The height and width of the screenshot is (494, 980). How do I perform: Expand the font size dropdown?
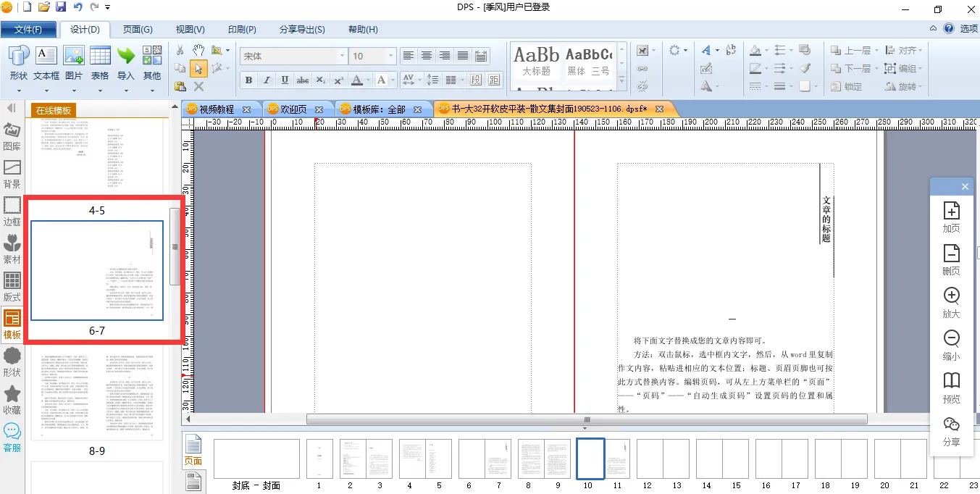click(x=391, y=56)
